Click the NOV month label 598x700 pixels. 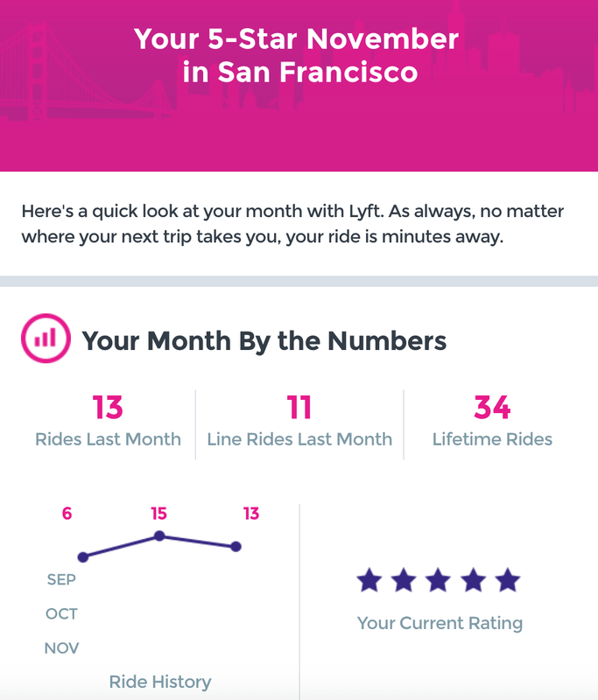pos(61,648)
